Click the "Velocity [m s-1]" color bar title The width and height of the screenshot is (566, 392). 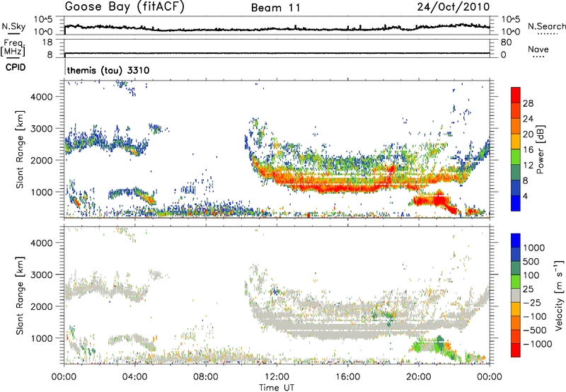point(559,295)
